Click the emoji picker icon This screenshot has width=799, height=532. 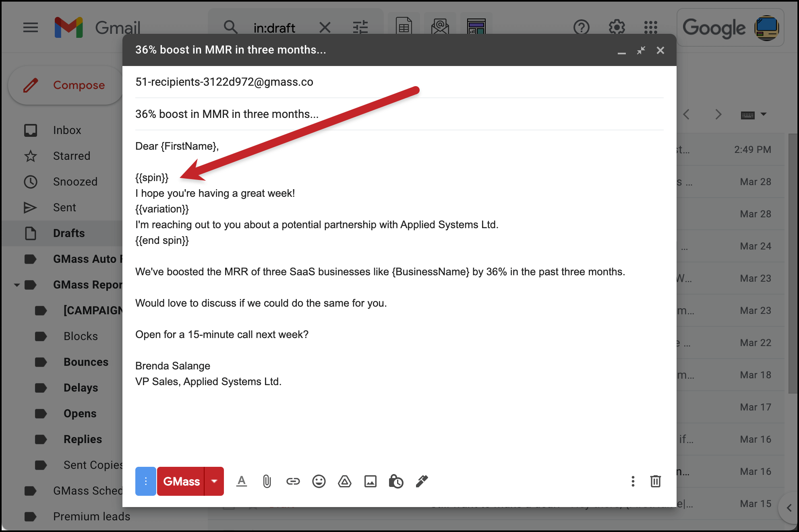click(x=320, y=481)
